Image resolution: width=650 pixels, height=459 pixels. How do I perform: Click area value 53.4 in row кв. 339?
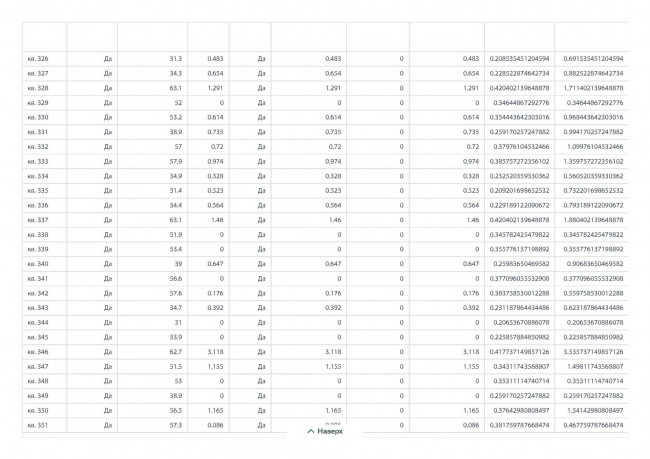click(176, 249)
